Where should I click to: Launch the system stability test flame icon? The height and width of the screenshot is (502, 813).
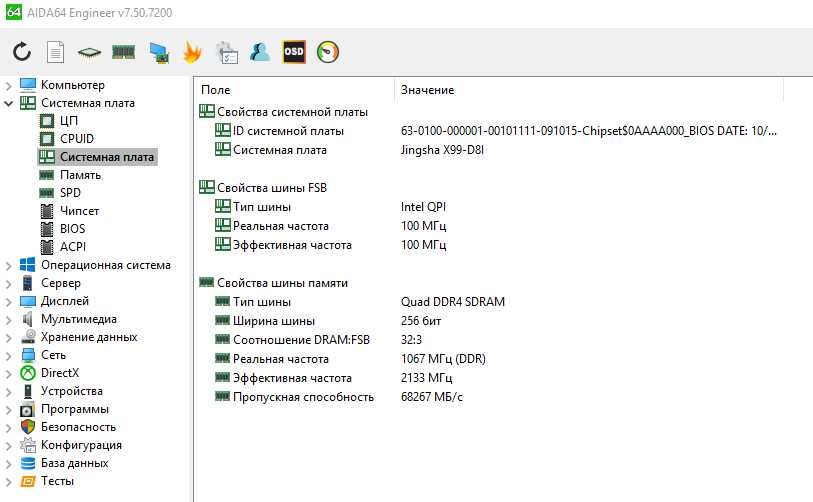pos(192,52)
